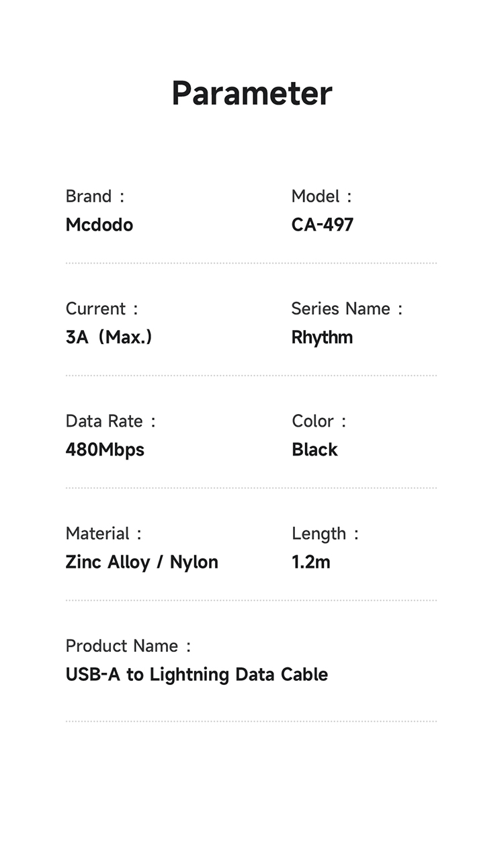Select the Black color value

pos(314,449)
